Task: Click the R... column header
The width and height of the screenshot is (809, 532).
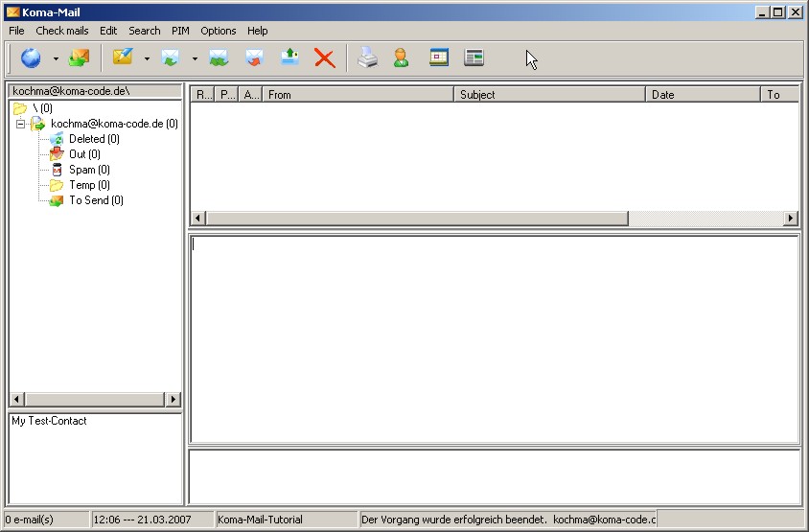Action: pos(203,95)
